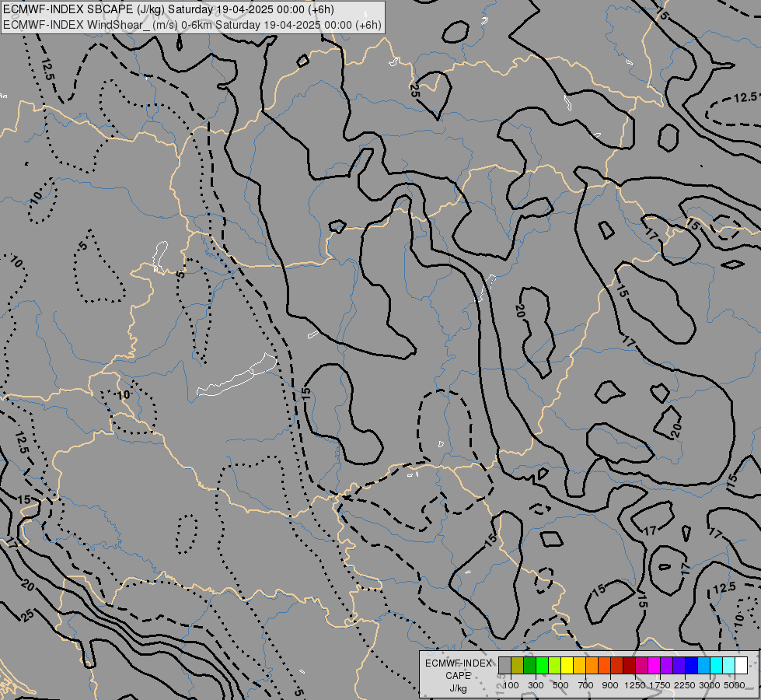Click the legend value label 700
The width and height of the screenshot is (761, 700).
pos(586,685)
